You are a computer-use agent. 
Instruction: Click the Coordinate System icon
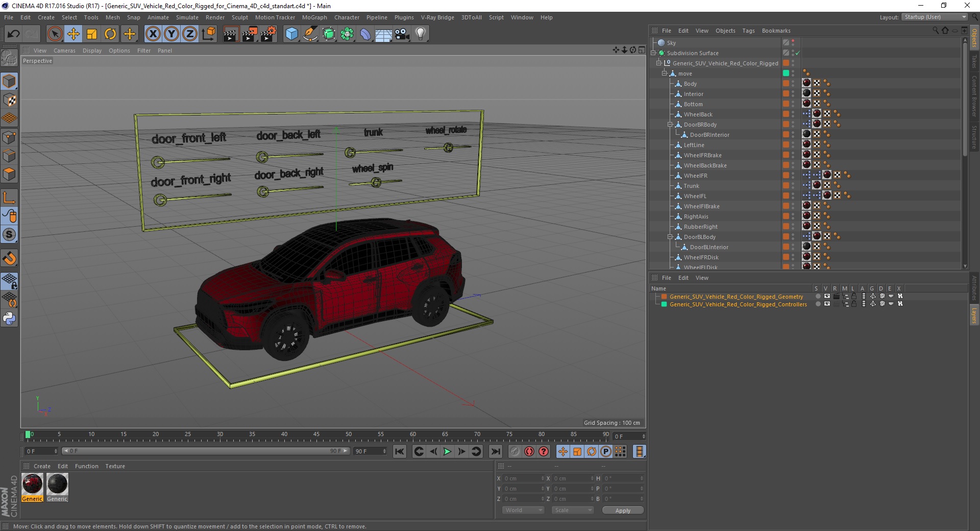click(x=208, y=34)
